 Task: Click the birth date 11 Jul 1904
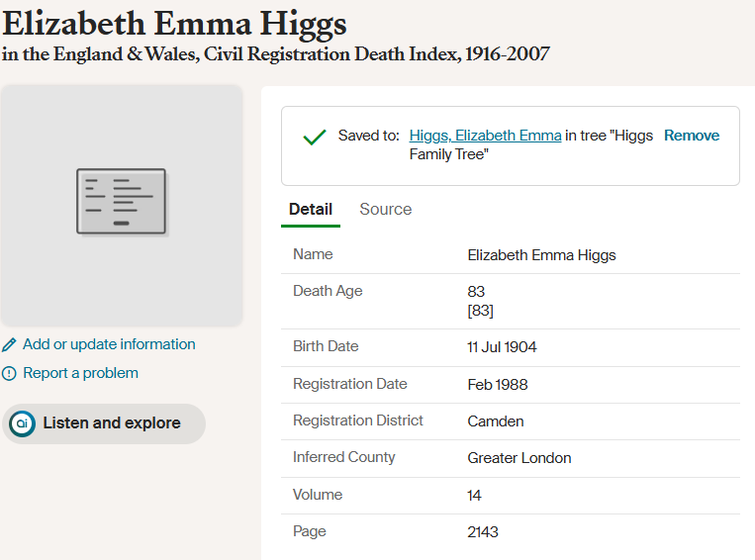(x=502, y=347)
